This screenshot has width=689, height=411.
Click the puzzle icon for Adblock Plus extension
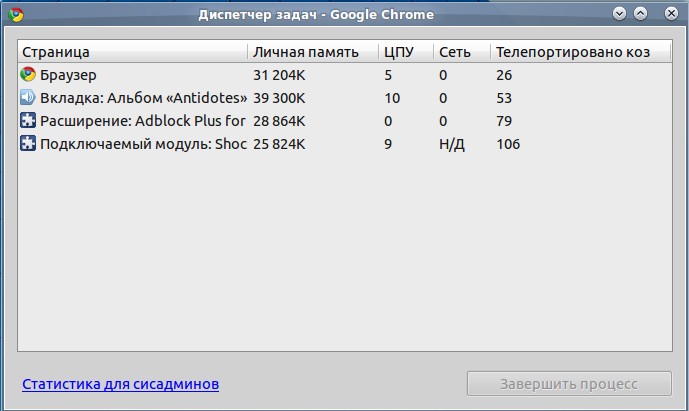28,121
